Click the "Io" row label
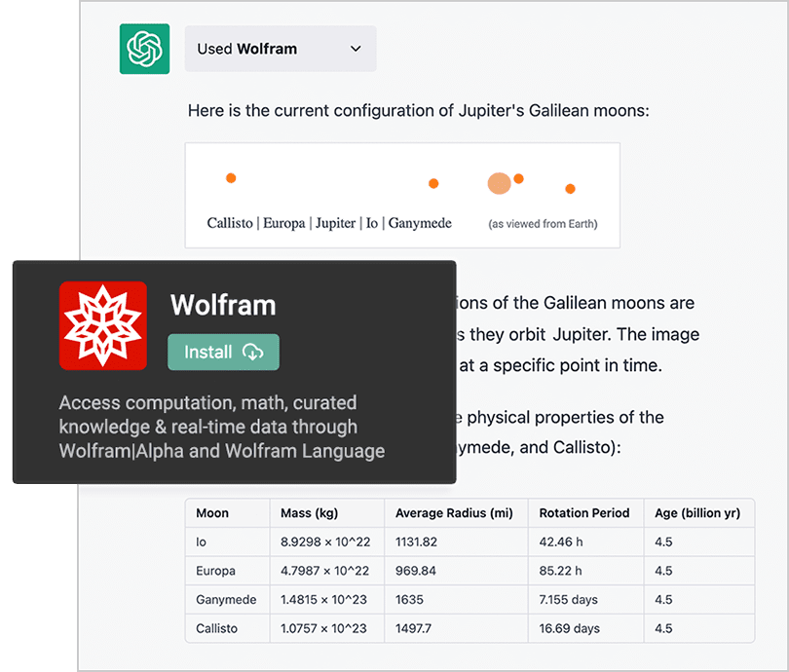 coord(201,541)
